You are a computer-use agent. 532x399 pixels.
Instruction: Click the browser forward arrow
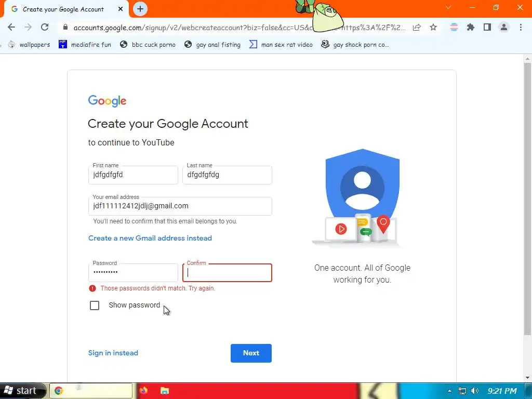point(28,27)
